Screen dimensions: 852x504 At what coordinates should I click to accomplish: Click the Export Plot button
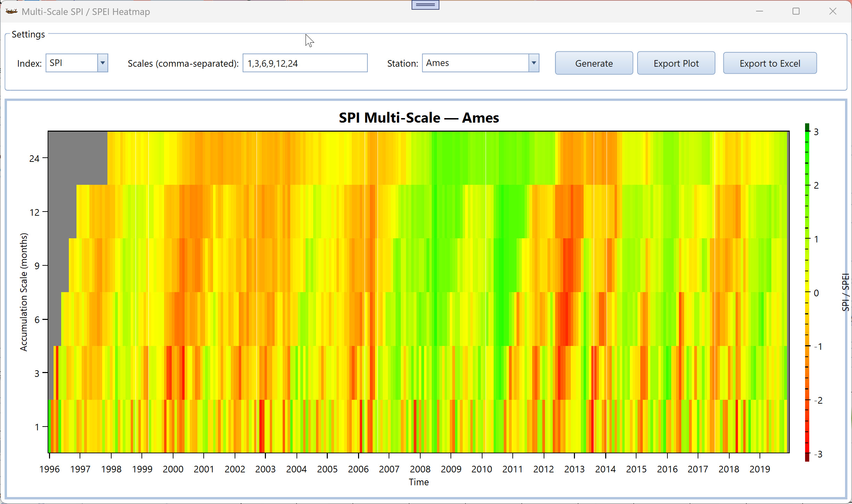(x=676, y=63)
